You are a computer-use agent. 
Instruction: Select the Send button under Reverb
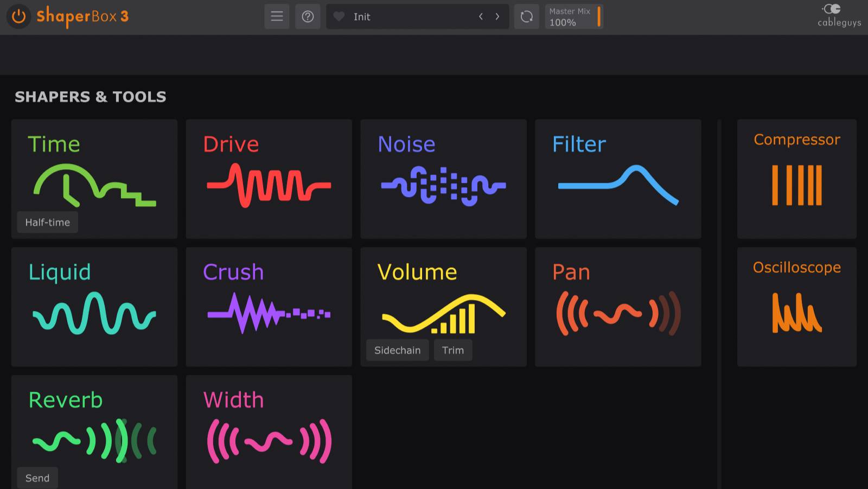pyautogui.click(x=37, y=478)
